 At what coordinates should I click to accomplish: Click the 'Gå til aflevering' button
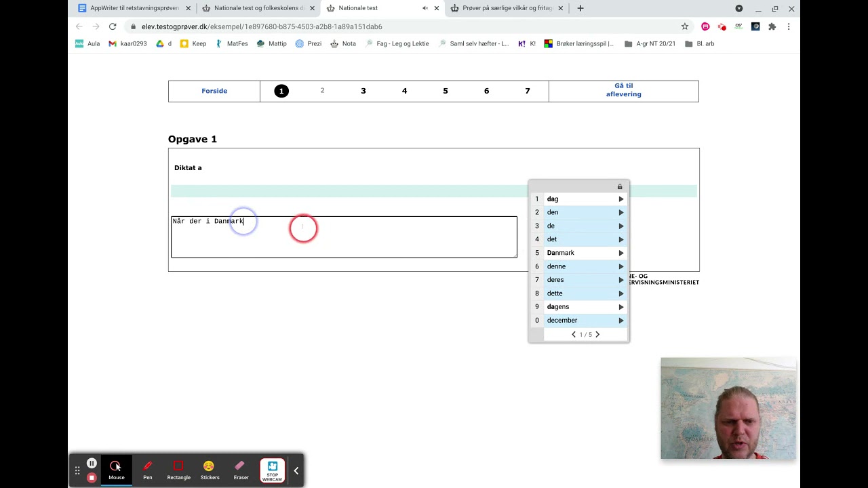pyautogui.click(x=624, y=90)
